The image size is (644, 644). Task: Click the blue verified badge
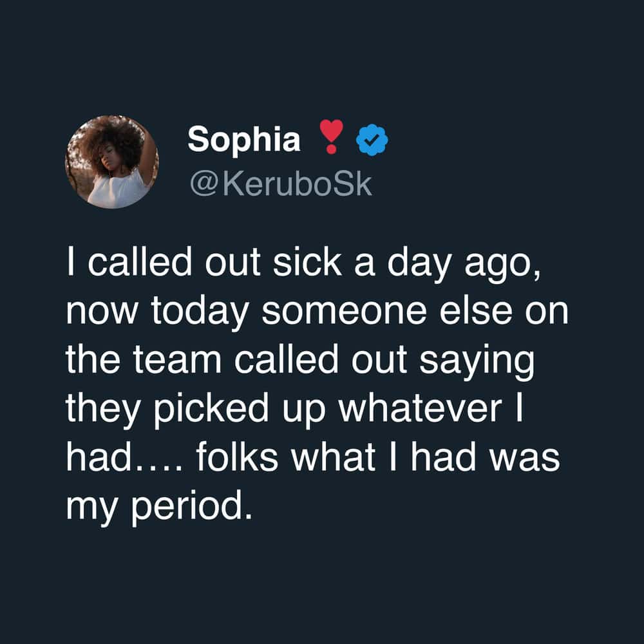(372, 140)
